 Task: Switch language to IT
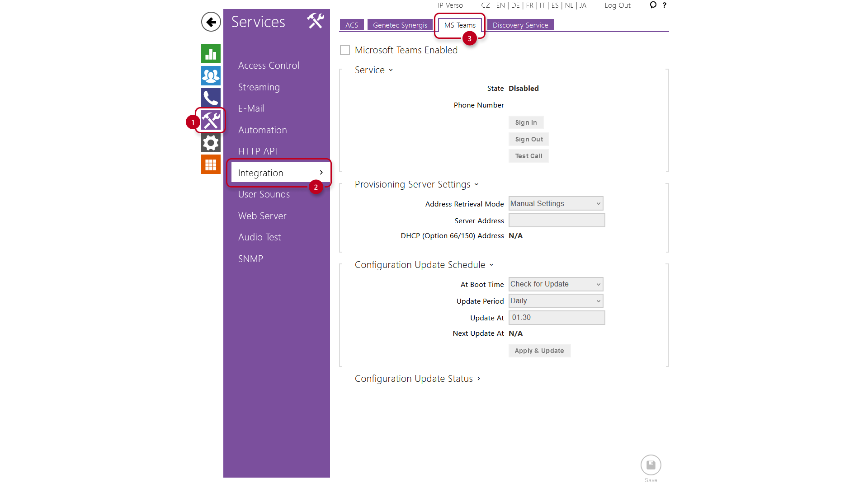click(542, 5)
